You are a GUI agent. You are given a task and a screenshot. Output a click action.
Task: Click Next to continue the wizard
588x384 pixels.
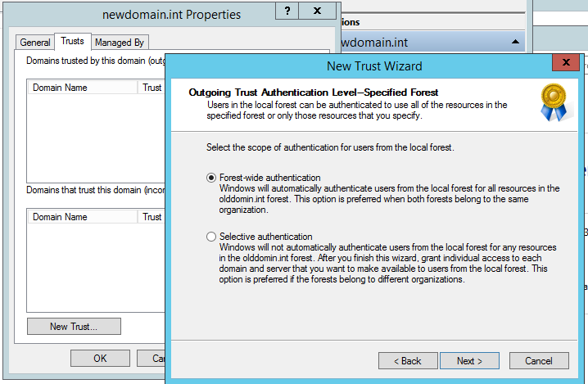469,360
